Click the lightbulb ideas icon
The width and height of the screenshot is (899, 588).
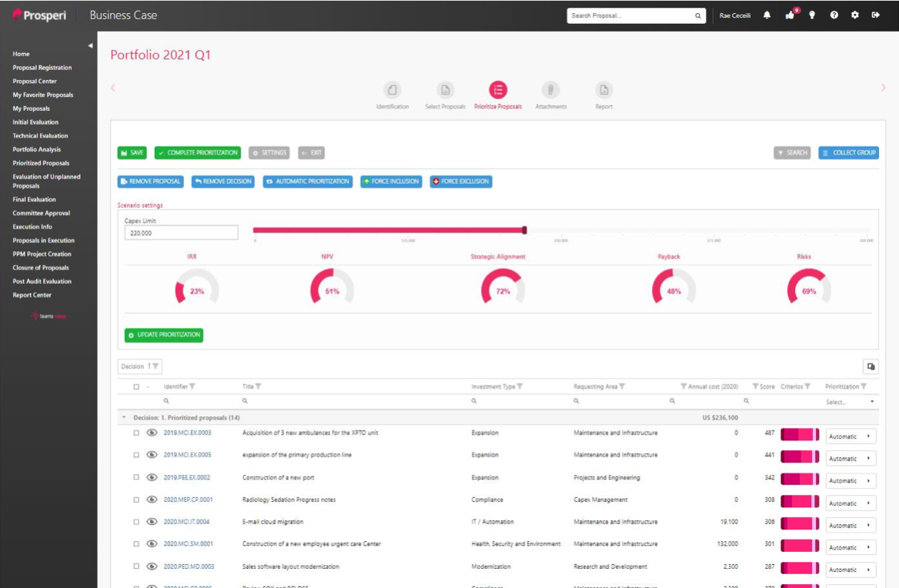click(811, 15)
